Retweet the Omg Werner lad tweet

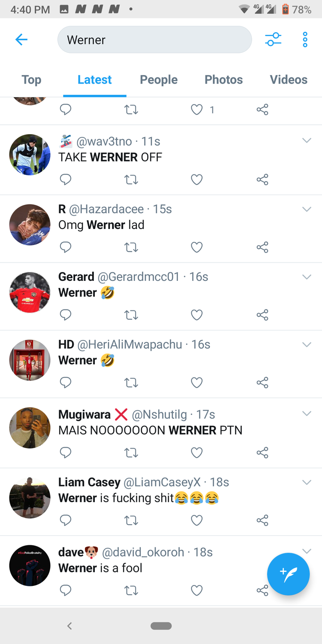click(x=131, y=247)
